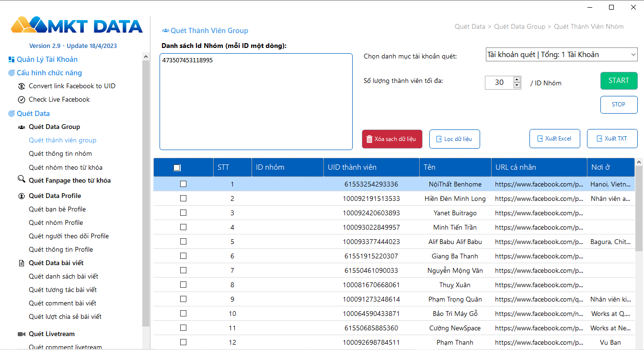Click the UID thành viên column header
The image size is (644, 350).
371,167
